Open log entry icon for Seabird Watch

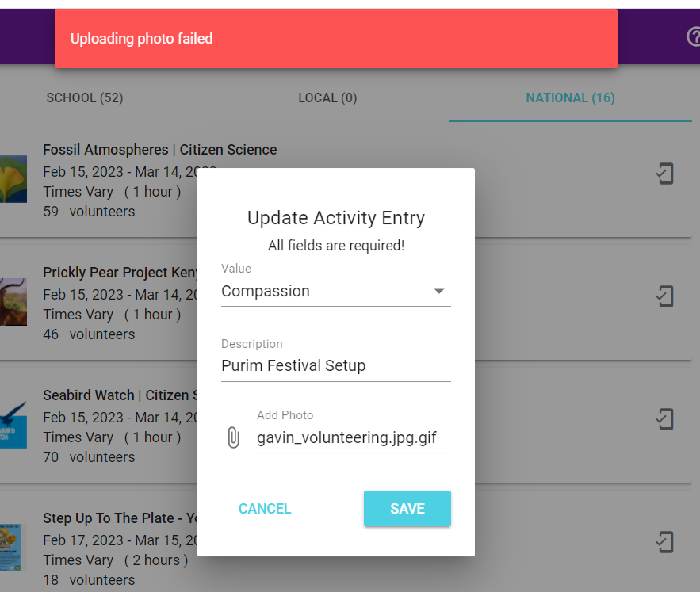pyautogui.click(x=665, y=419)
